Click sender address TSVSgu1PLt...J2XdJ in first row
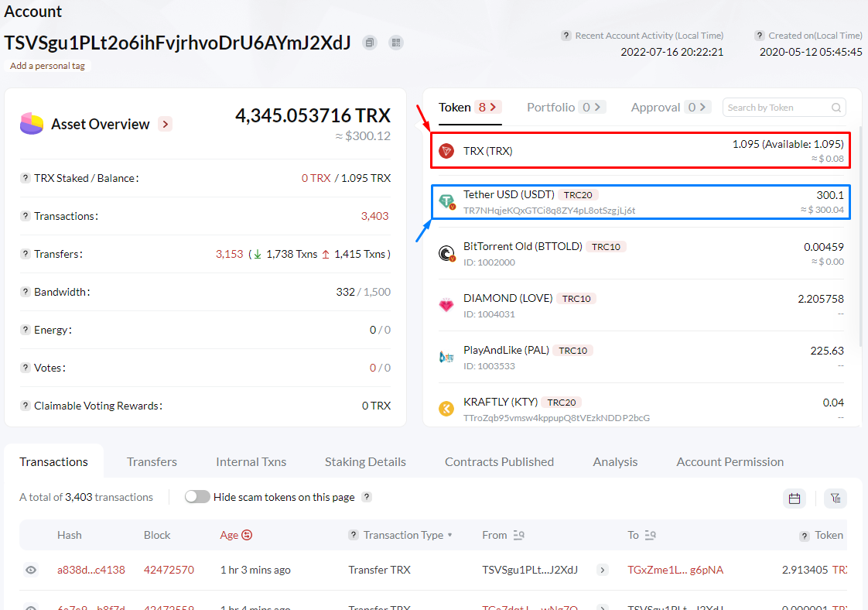 pyautogui.click(x=530, y=570)
